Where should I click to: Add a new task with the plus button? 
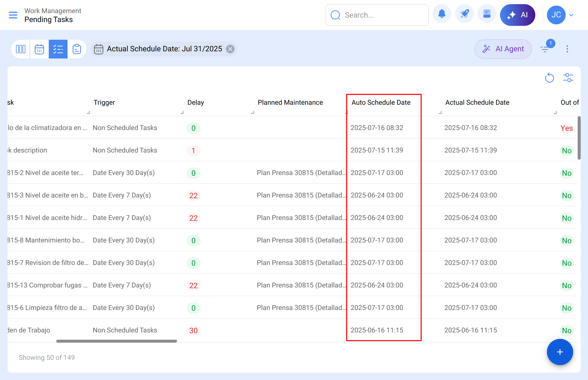pos(560,352)
